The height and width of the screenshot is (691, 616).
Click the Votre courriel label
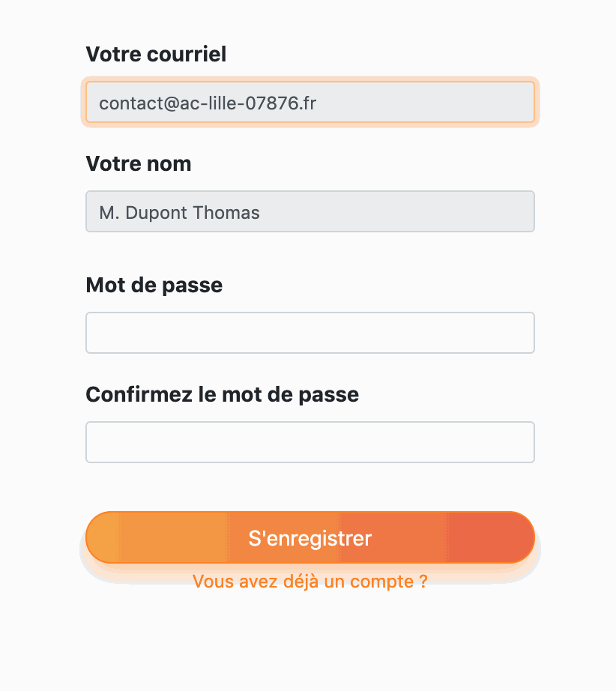pos(156,54)
